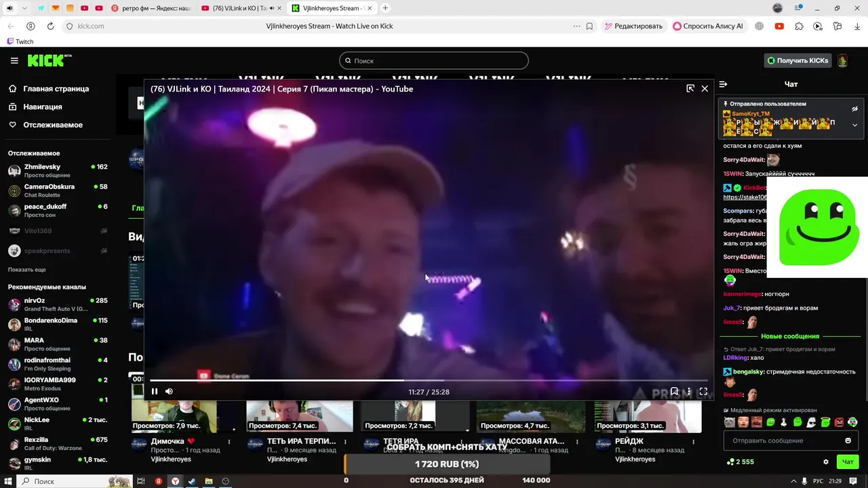Open Windows Start menu

click(x=8, y=481)
